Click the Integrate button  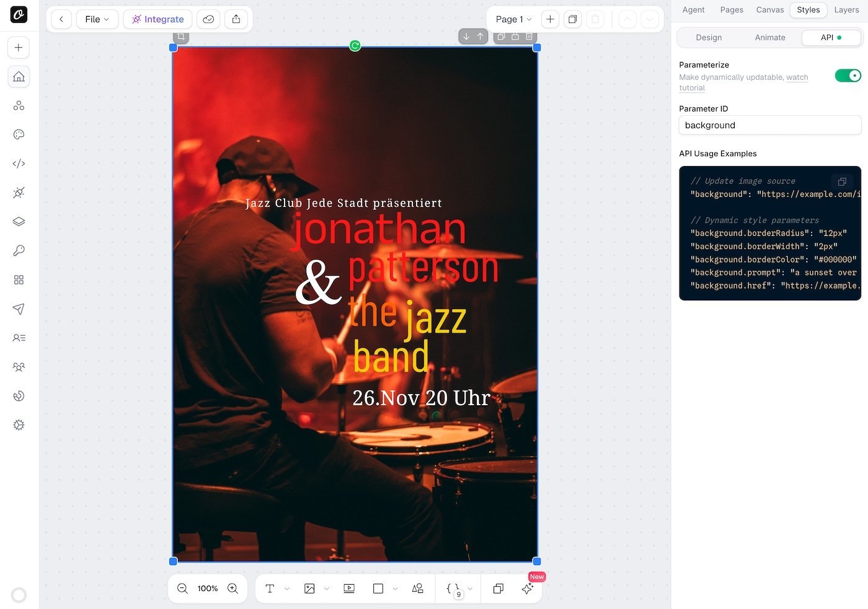click(157, 19)
